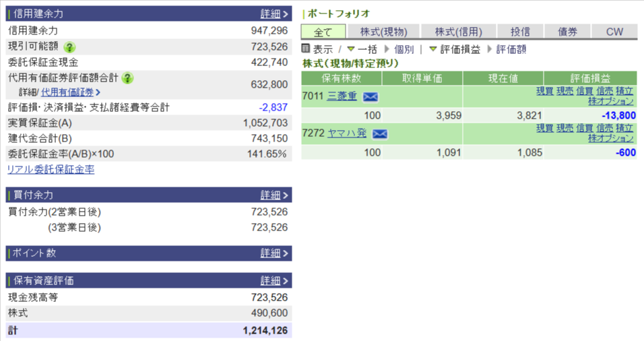Screen dimensions: 644x341
Task: Select margin ratio value 141.65%
Action: click(x=267, y=154)
